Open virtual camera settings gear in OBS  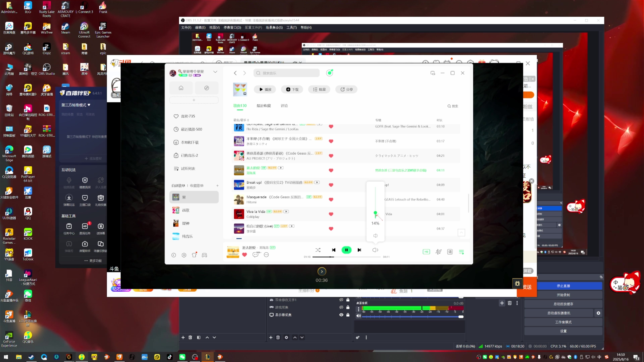click(599, 313)
